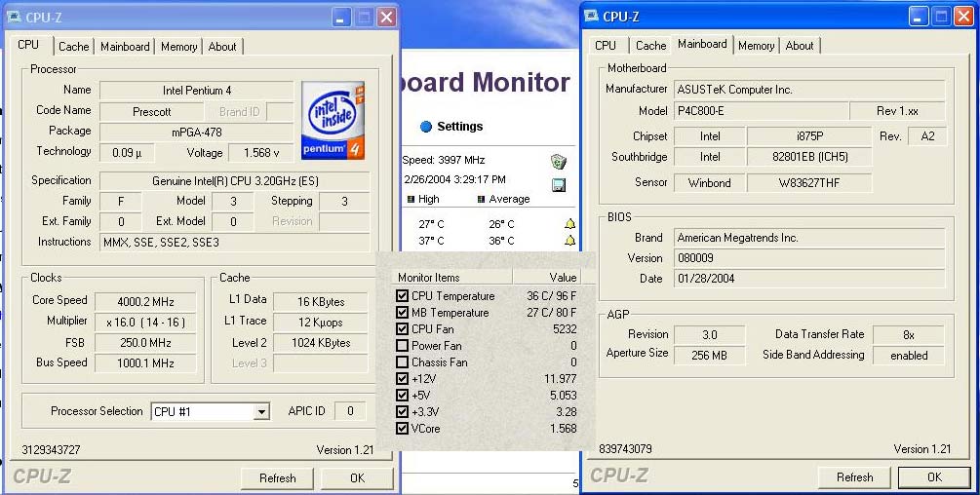The image size is (980, 495).
Task: Click right CPU-Z window title bar icon
Action: tap(591, 16)
